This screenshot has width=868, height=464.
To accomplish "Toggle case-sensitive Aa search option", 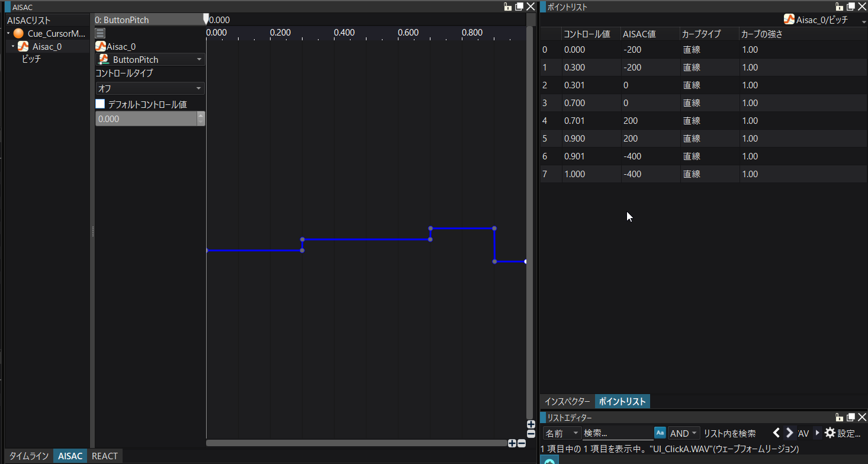I will click(x=660, y=433).
